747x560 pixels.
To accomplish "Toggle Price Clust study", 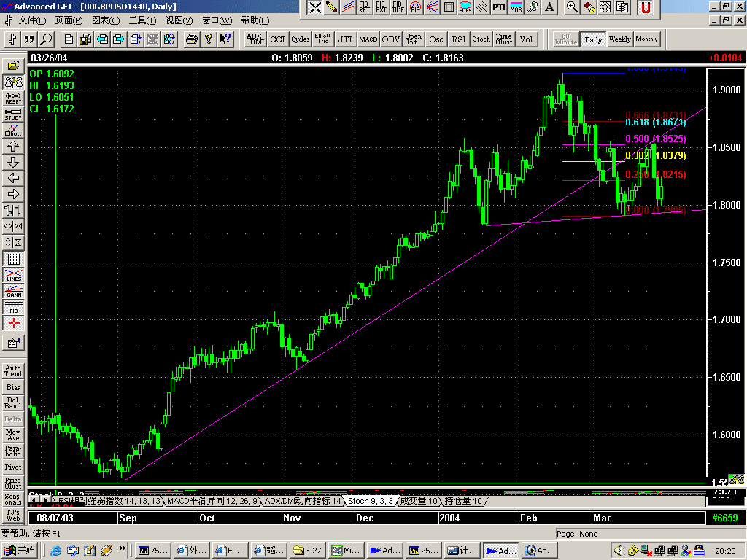I will 13,483.
